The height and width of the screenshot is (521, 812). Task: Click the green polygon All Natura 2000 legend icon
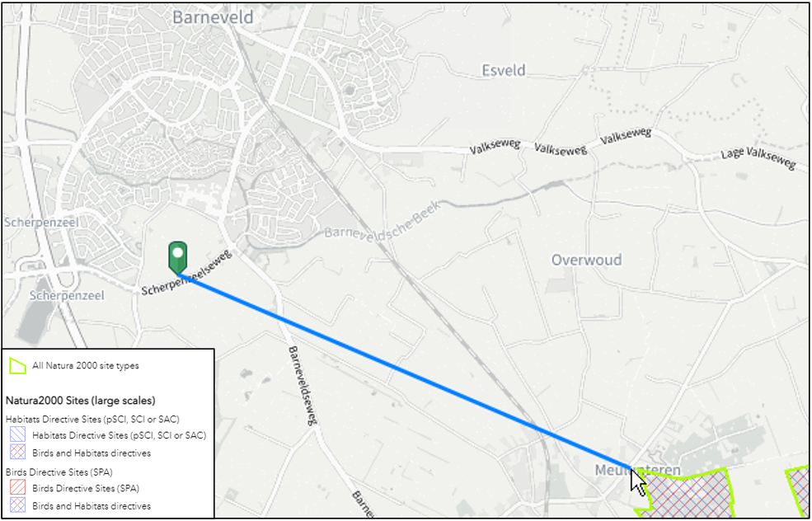pyautogui.click(x=17, y=366)
